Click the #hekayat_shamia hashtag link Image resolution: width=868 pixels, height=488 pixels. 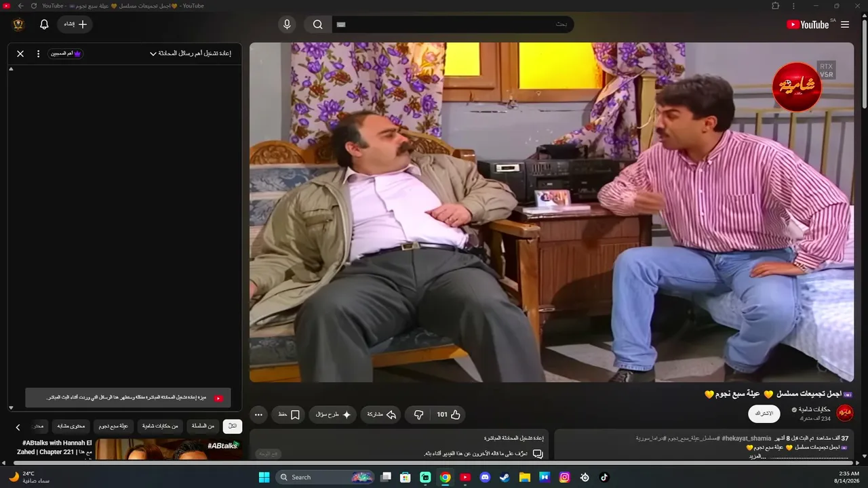[x=747, y=439]
